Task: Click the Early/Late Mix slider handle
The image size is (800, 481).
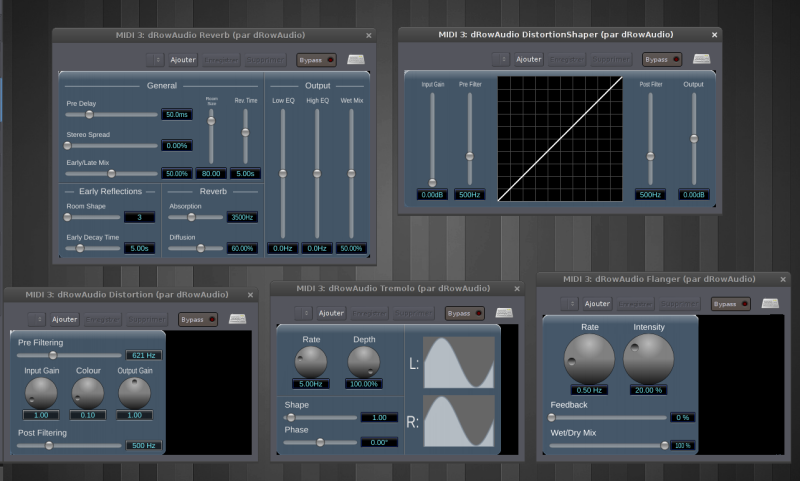Action: 111,174
